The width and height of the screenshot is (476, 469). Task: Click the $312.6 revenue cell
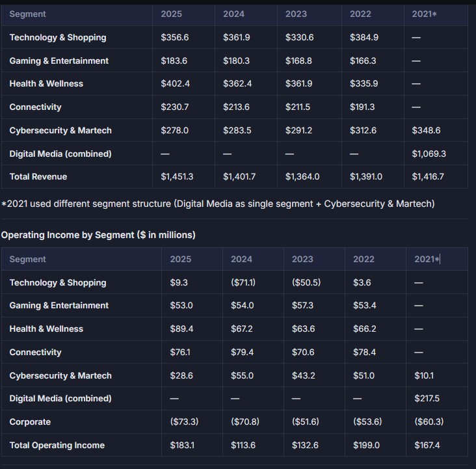pos(363,130)
